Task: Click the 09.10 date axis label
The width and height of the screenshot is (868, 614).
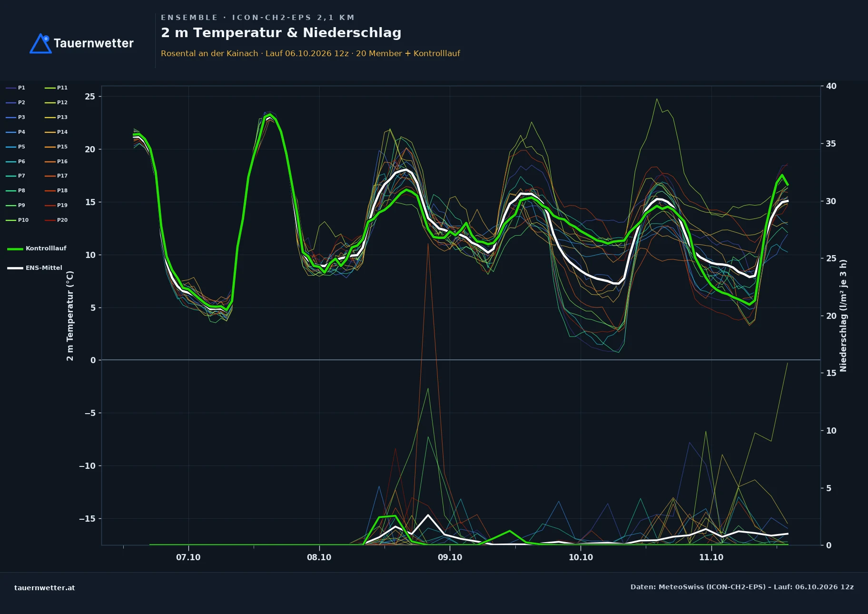Action: point(450,557)
